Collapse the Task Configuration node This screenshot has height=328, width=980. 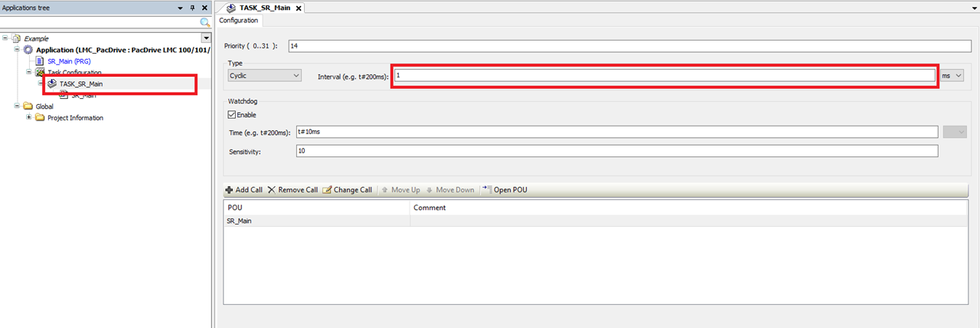[29, 72]
